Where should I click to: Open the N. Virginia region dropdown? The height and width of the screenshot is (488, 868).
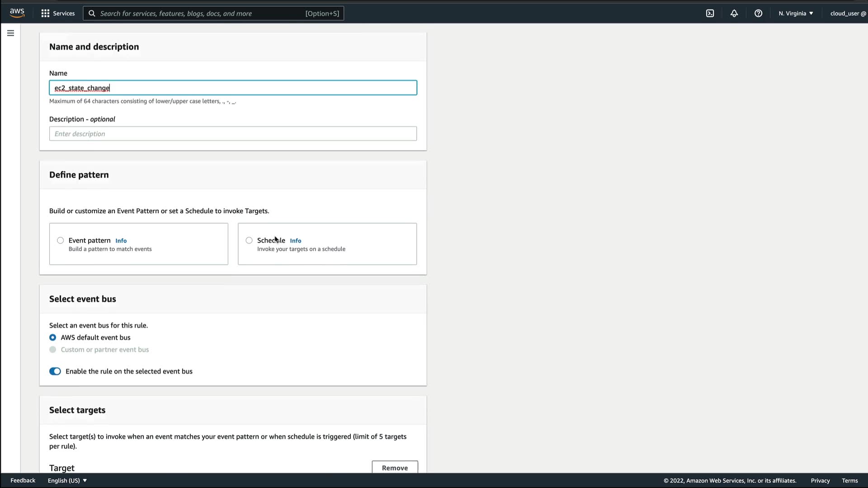pos(796,14)
